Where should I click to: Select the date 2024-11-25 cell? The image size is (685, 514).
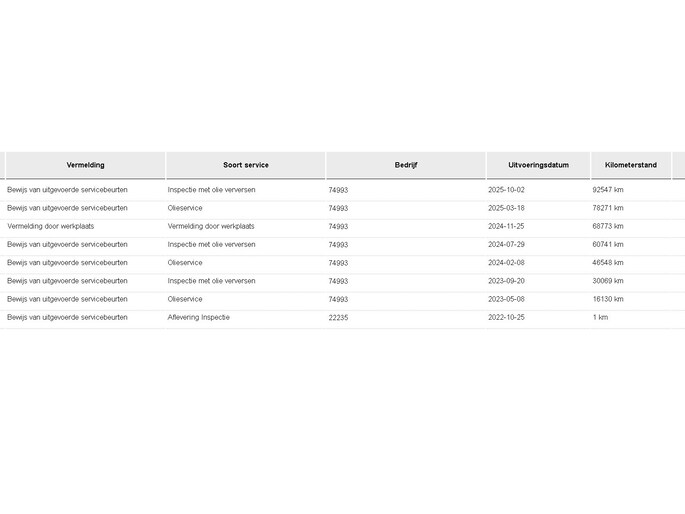[506, 226]
